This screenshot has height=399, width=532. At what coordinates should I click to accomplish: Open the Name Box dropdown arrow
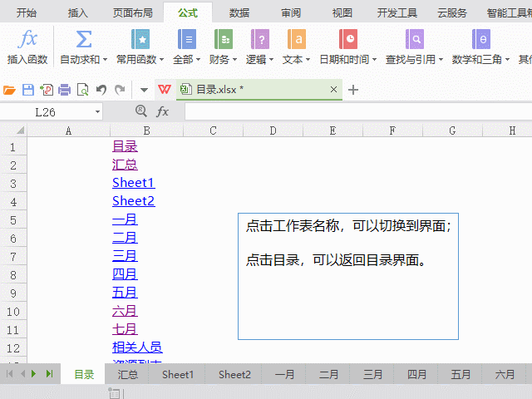coord(97,111)
